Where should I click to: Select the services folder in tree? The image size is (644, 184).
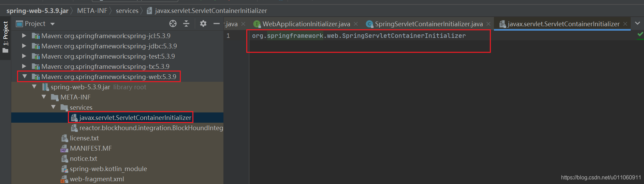(x=117, y=107)
